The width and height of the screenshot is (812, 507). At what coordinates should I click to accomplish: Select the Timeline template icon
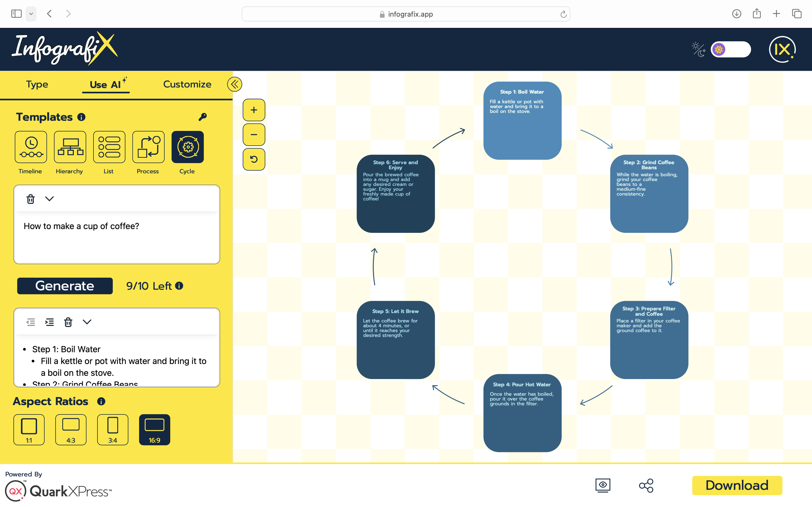click(x=31, y=147)
